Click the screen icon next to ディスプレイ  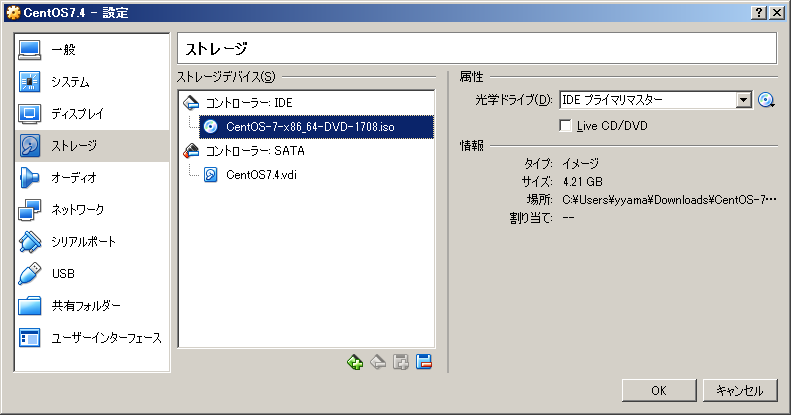30,113
